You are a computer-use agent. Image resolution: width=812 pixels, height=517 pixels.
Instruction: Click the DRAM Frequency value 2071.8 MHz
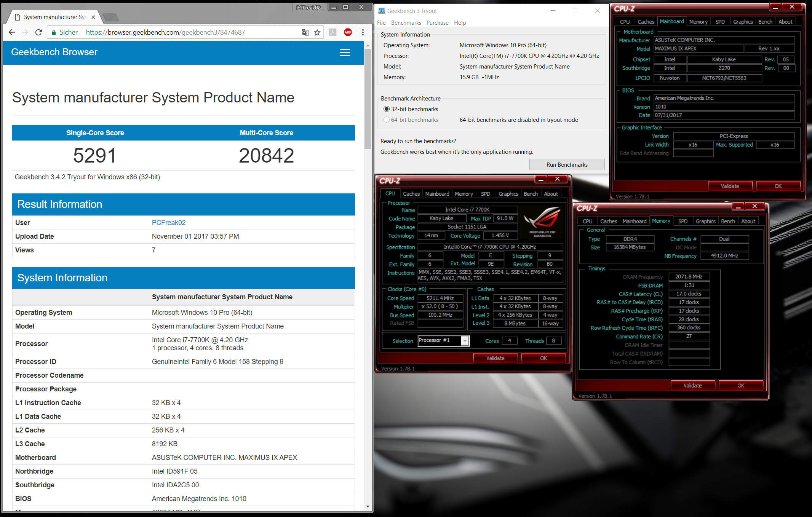coord(689,276)
